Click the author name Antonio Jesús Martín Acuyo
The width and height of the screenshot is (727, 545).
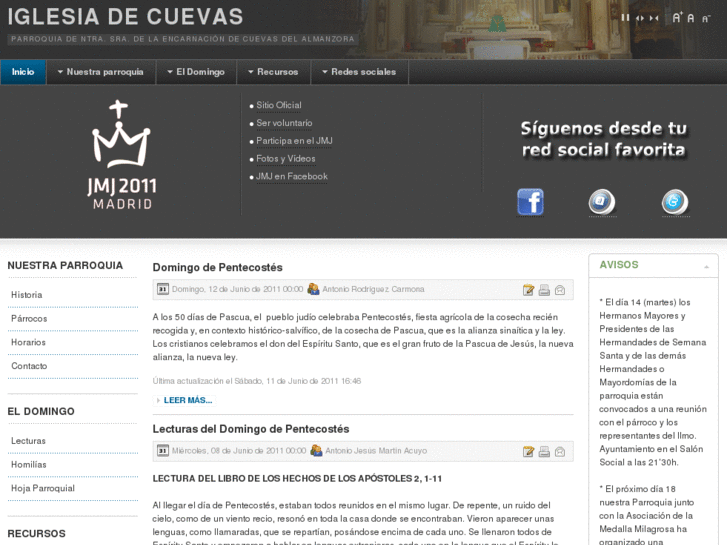tap(376, 450)
